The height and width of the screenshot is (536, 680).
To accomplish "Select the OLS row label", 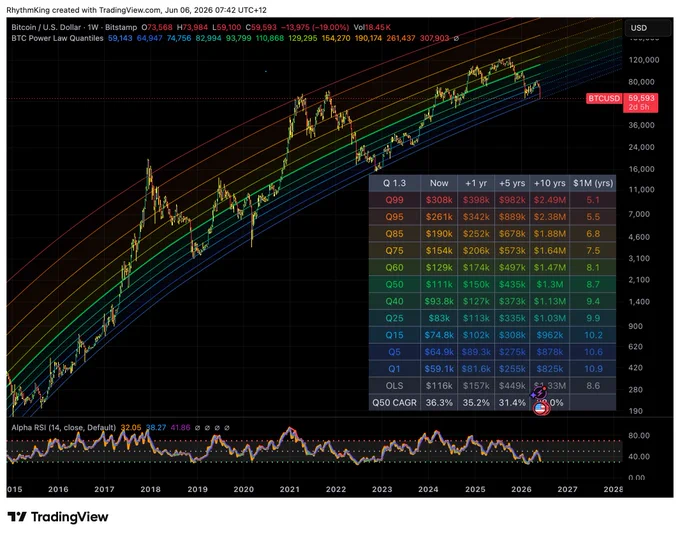I will coord(394,386).
